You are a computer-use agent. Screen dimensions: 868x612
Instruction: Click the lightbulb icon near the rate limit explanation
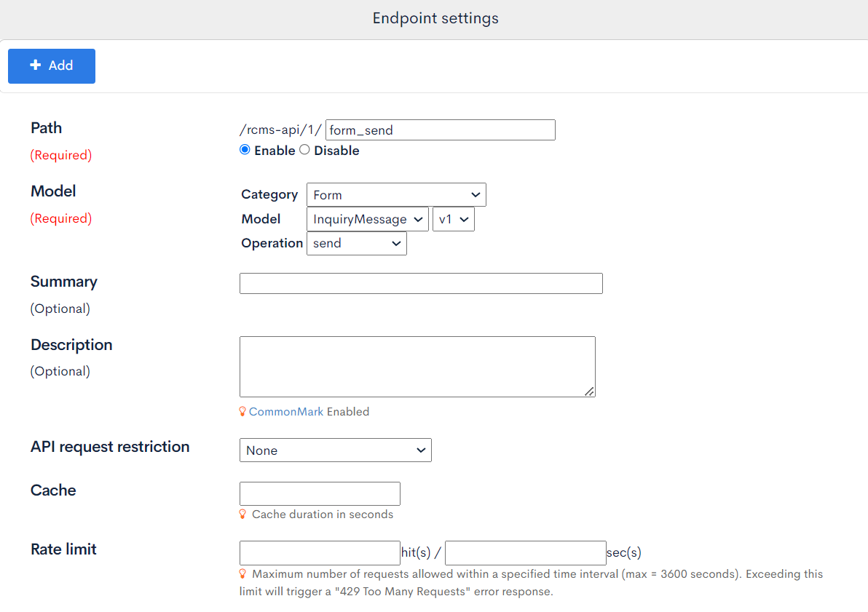[x=242, y=573]
